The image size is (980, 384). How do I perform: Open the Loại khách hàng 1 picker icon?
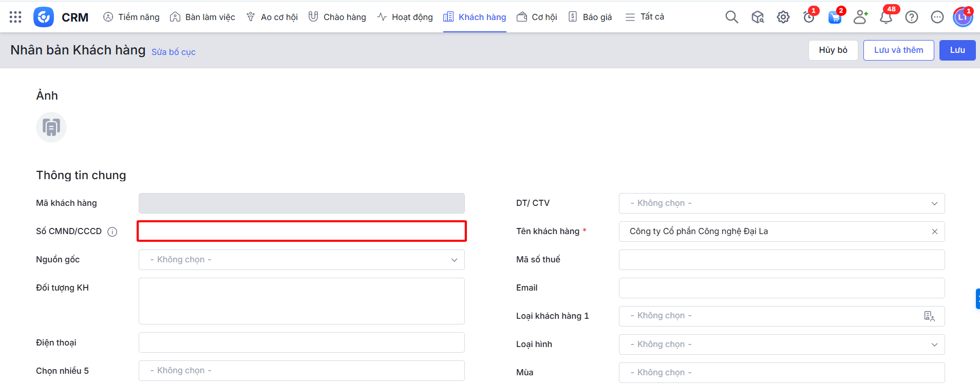coord(929,316)
